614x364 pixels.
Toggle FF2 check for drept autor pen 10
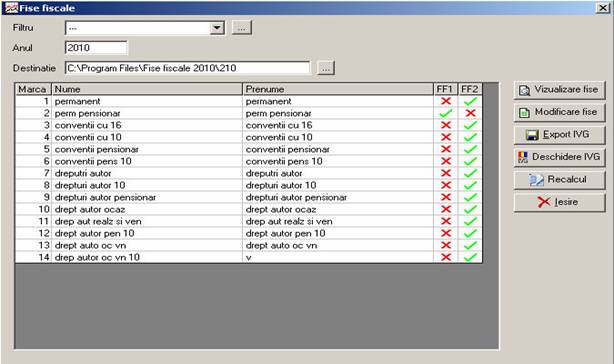tap(470, 233)
